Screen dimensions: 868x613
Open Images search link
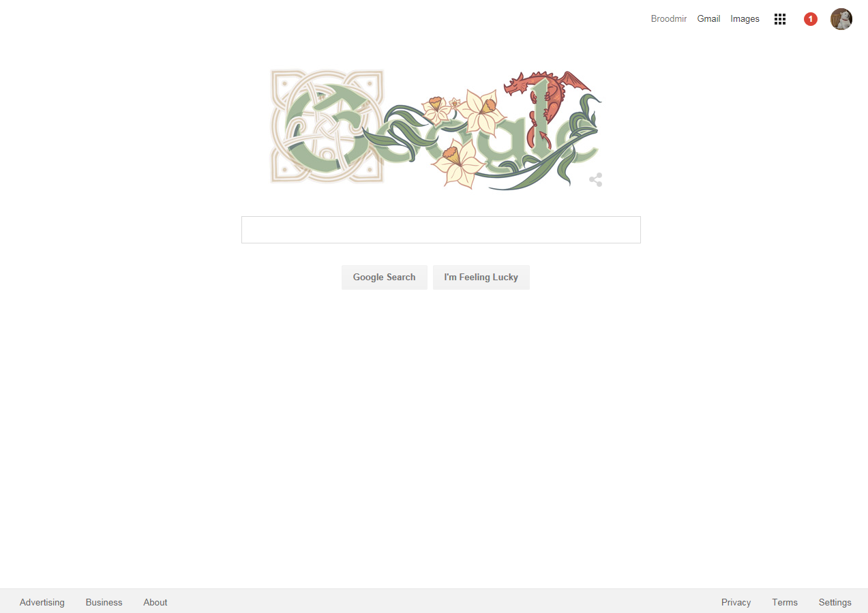745,19
